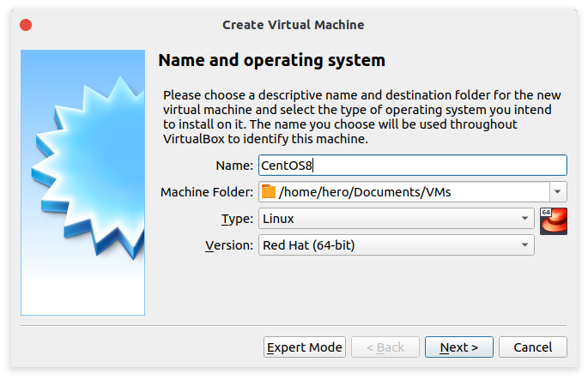This screenshot has width=588, height=380.
Task: Close the Create Virtual Machine dialog
Action: [x=26, y=25]
